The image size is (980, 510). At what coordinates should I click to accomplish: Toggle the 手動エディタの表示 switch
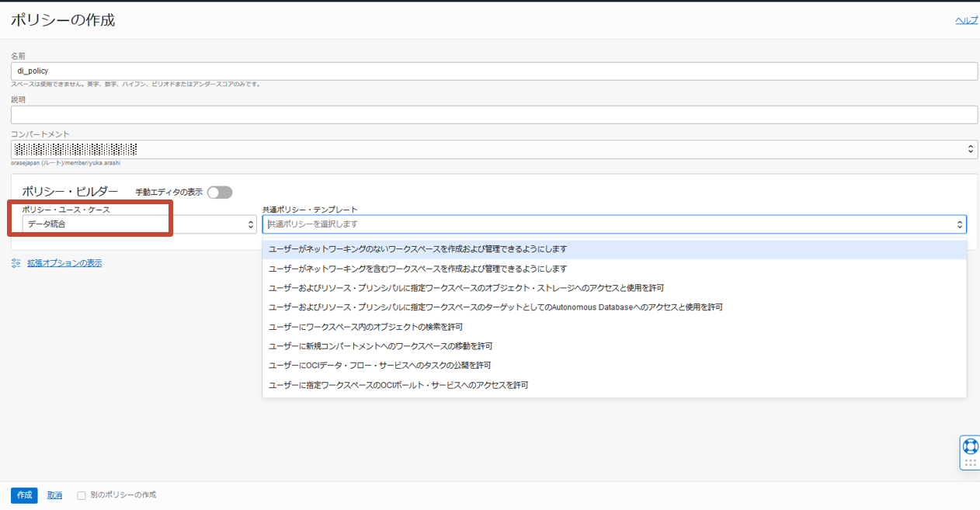[219, 193]
